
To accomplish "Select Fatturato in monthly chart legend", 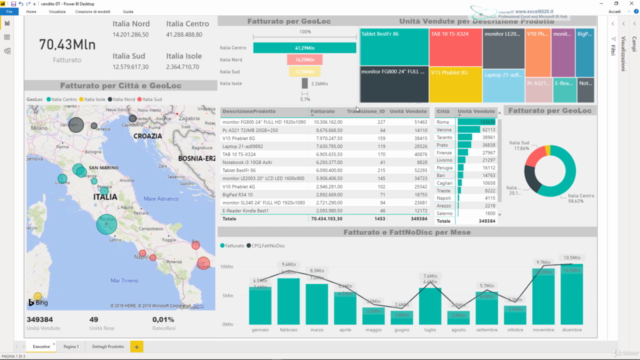I will click(232, 246).
